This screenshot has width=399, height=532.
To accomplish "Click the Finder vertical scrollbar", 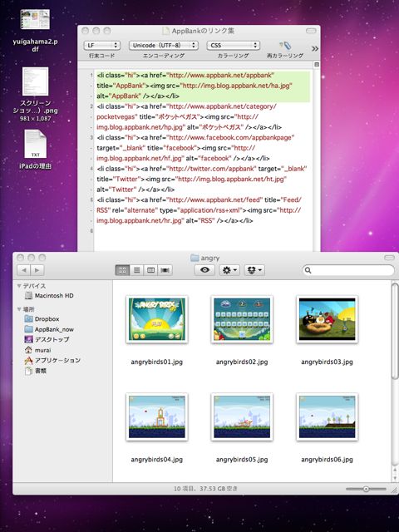I will [x=395, y=331].
